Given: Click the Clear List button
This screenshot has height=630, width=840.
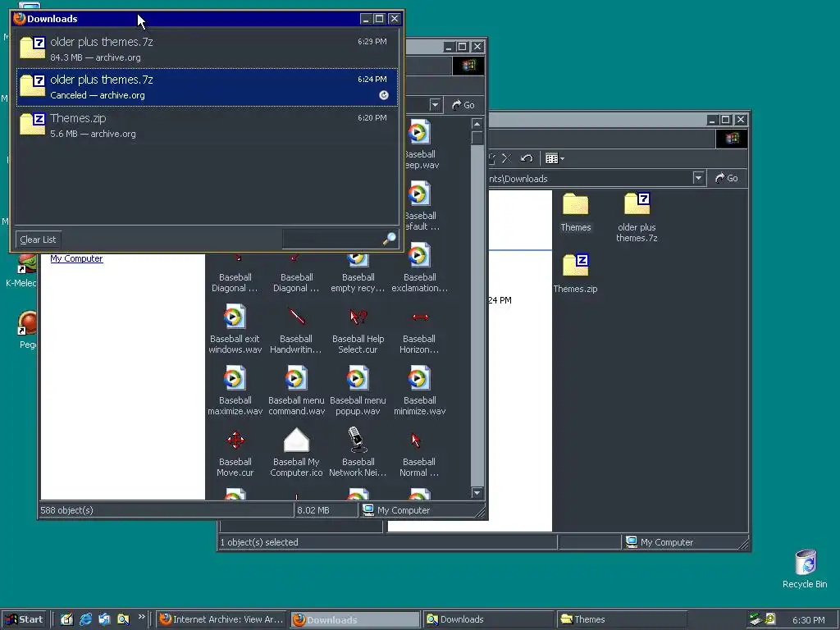Looking at the screenshot, I should (x=38, y=240).
